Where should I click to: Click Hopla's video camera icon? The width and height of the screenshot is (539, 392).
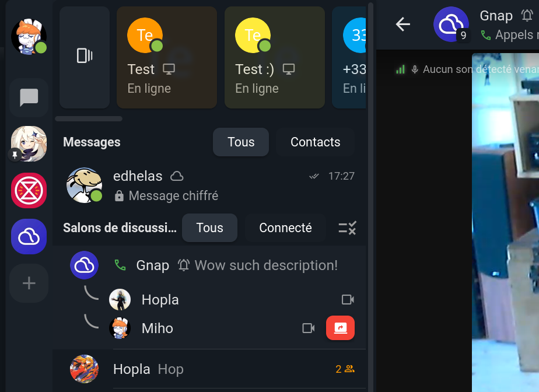click(x=348, y=299)
